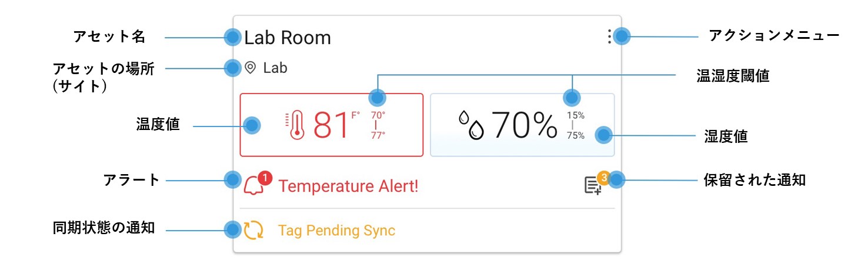The height and width of the screenshot is (270, 868).
Task: Click the 81 temperature reading
Action: click(331, 125)
